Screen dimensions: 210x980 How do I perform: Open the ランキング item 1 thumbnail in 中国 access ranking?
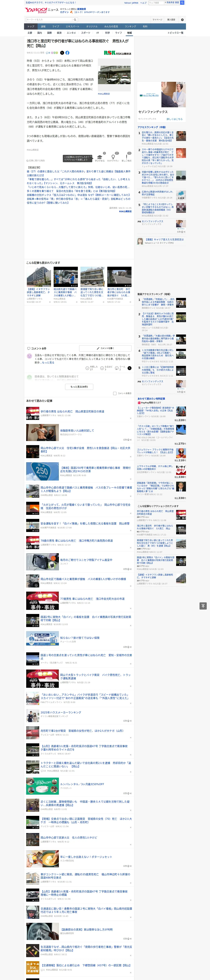coord(181,136)
